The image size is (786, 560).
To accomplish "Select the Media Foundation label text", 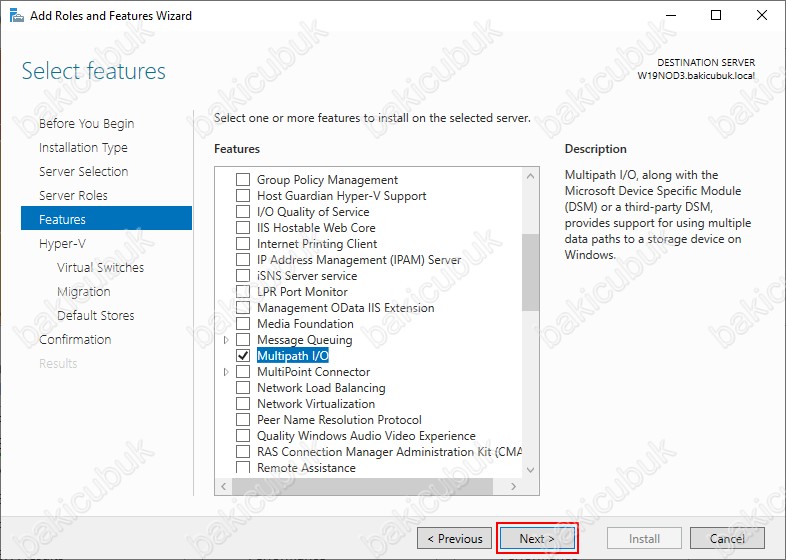I will pos(305,324).
